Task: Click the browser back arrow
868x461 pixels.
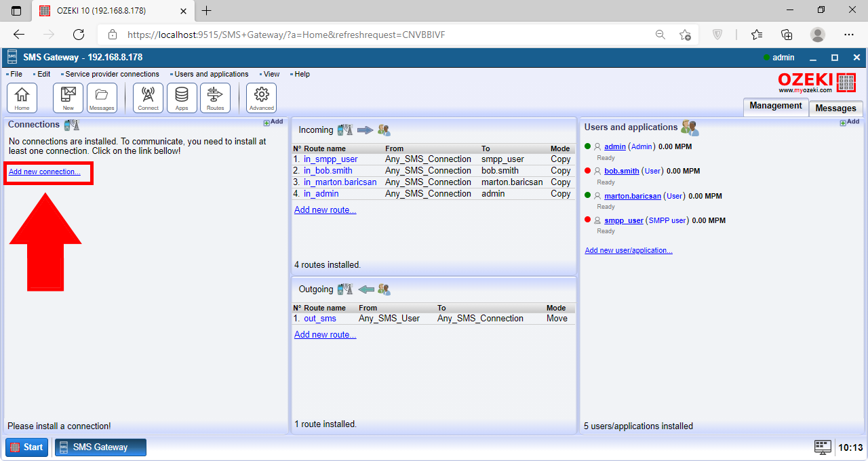Action: pos(19,35)
